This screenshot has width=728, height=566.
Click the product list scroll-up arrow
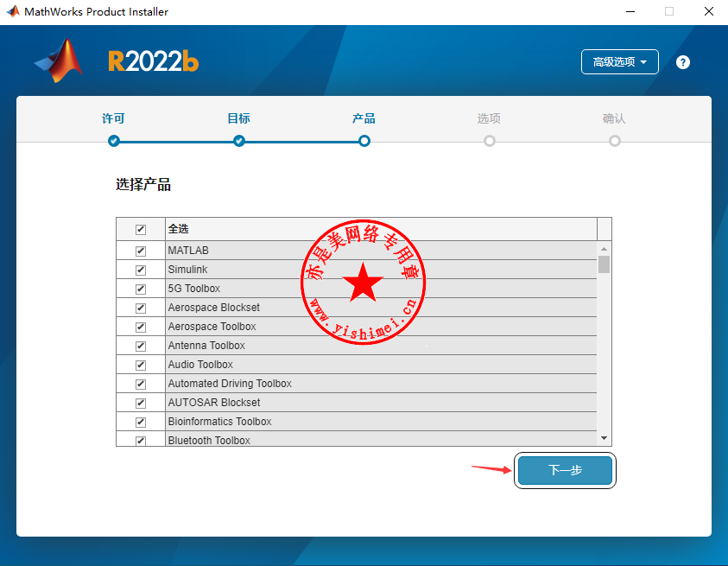(x=604, y=249)
